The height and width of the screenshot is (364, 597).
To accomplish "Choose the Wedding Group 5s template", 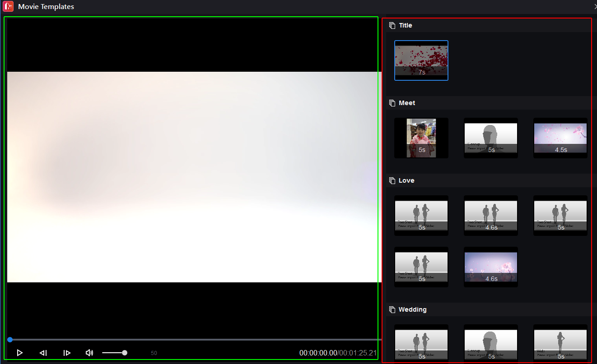I will tap(491, 343).
